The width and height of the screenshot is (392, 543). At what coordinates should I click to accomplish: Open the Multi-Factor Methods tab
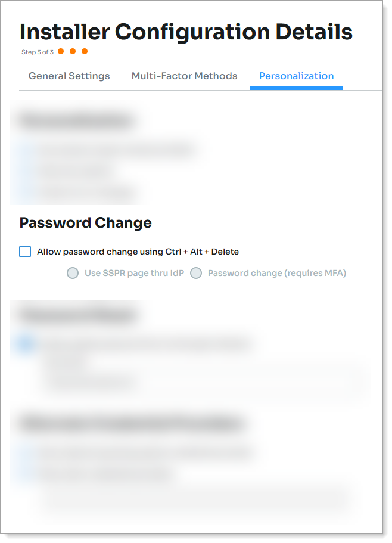pos(185,76)
